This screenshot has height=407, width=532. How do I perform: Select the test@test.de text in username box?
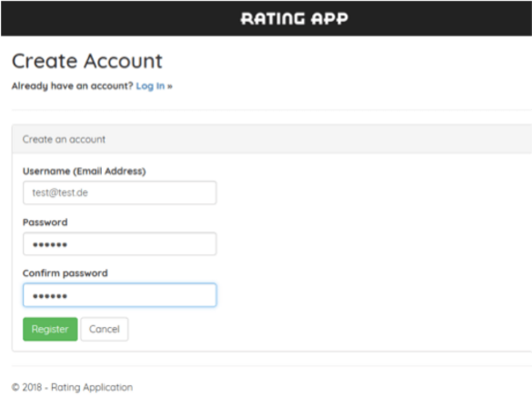click(60, 193)
